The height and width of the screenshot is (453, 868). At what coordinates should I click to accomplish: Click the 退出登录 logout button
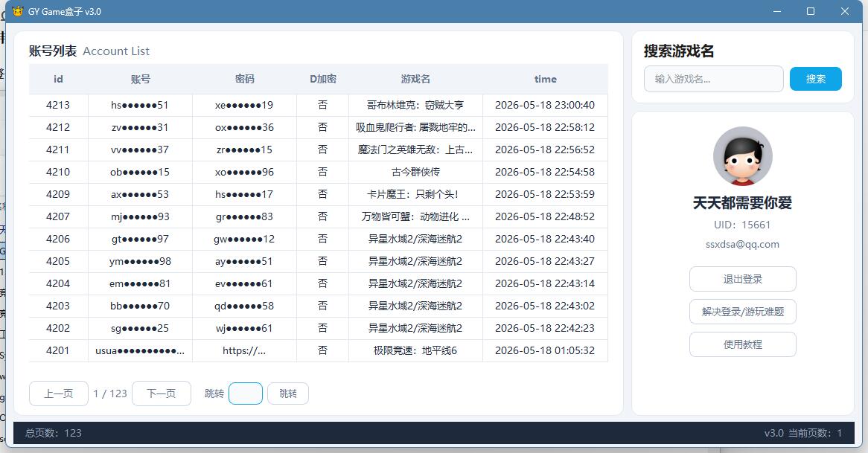tap(742, 279)
